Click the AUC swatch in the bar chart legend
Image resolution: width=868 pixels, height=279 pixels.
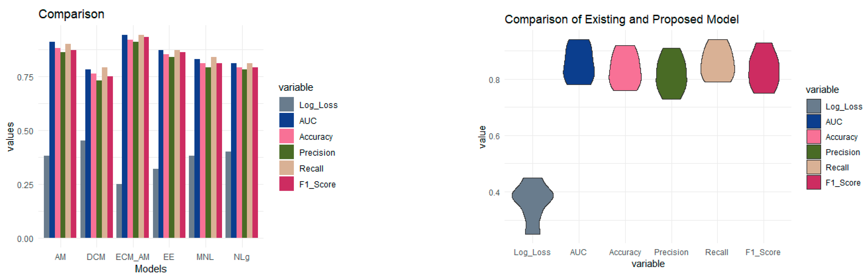tap(287, 120)
